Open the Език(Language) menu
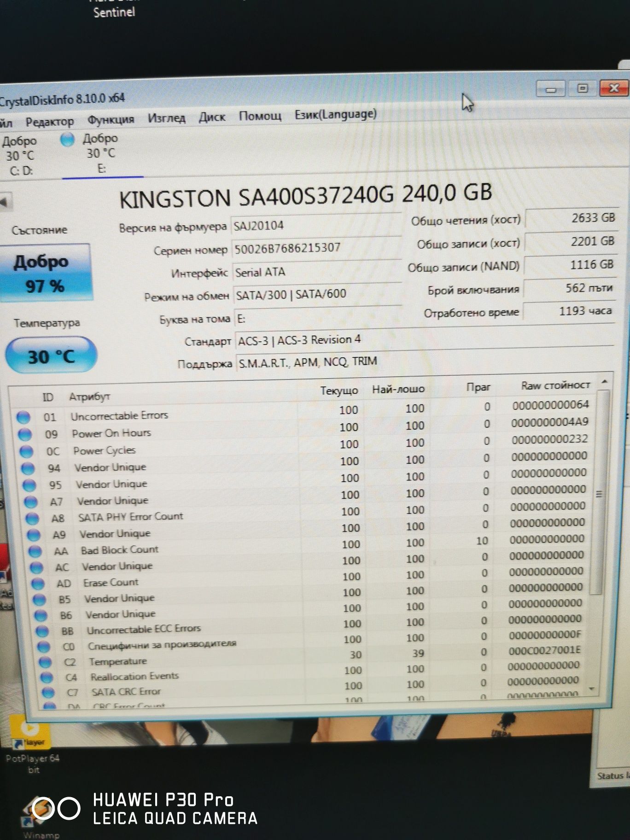Viewport: 630px width, 840px height. tap(336, 114)
